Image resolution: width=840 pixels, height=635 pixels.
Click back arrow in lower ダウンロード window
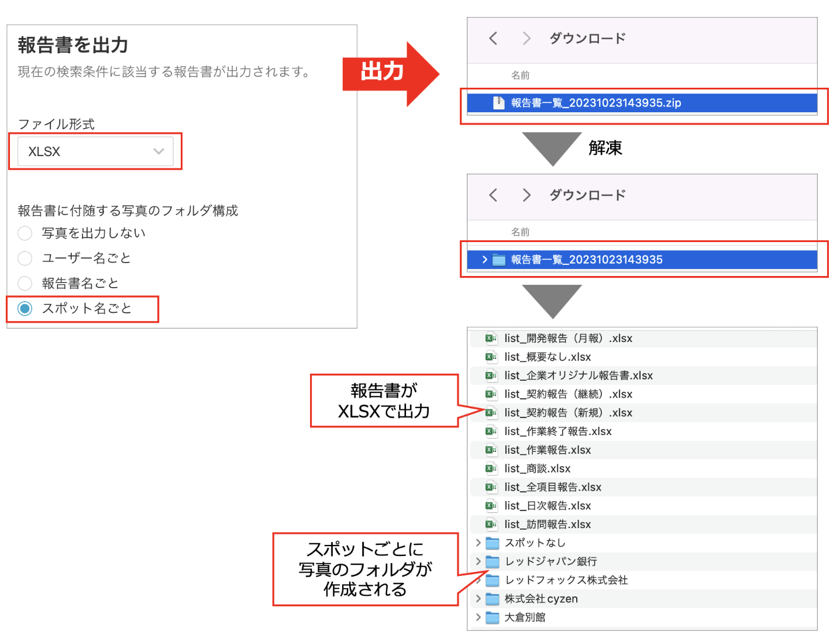point(493,195)
